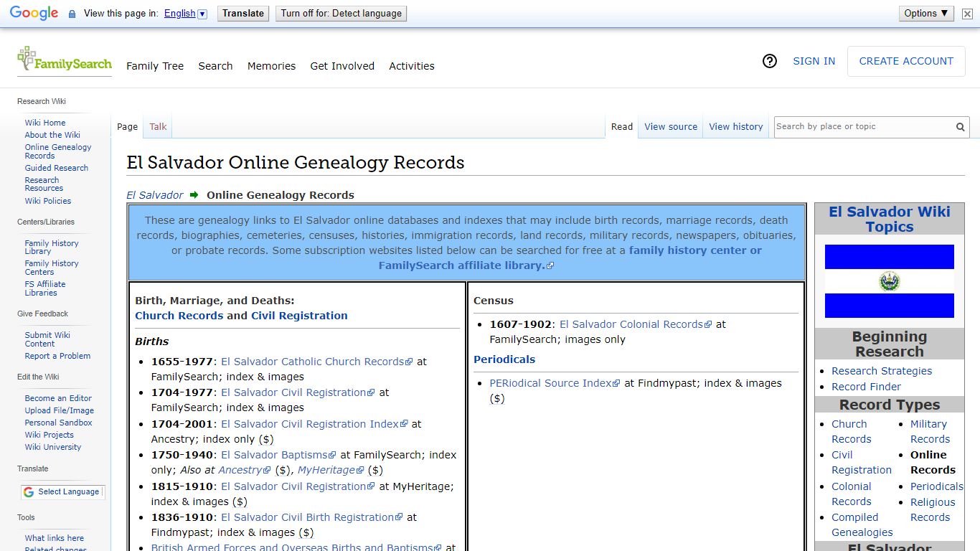This screenshot has height=551, width=980.
Task: Select the Page tab
Action: (x=127, y=127)
